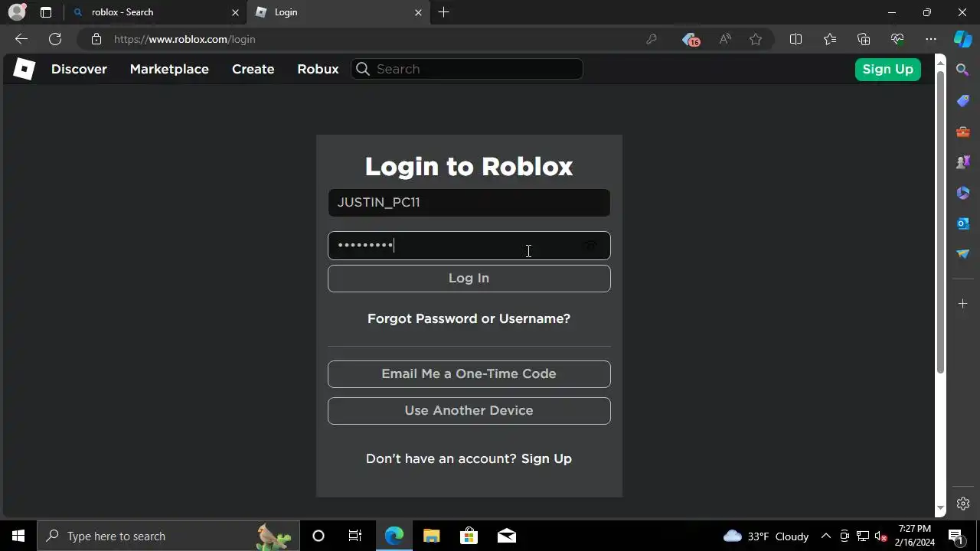Go to the Create page
Image resolution: width=980 pixels, height=551 pixels.
click(253, 69)
